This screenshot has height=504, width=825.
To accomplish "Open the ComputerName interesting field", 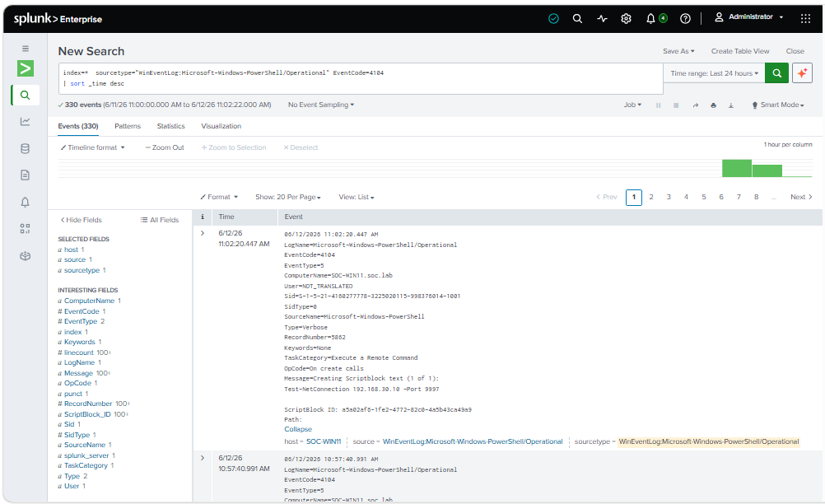I will [89, 301].
